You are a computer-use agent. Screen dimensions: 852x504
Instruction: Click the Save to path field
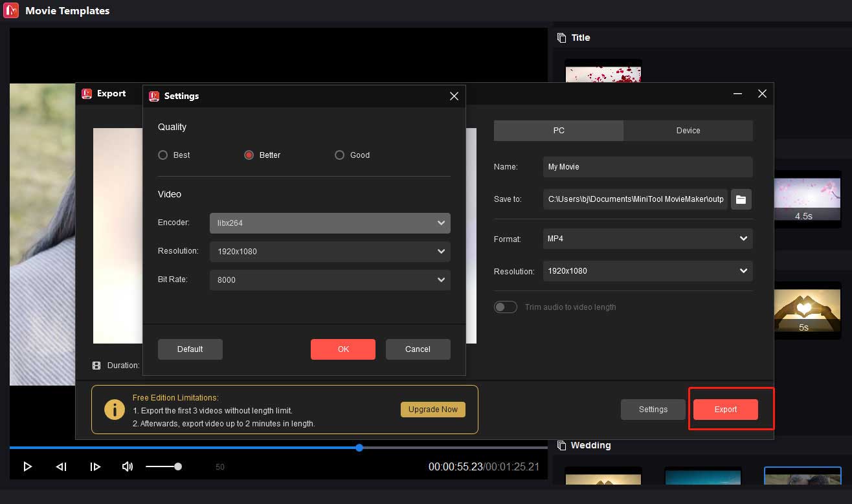pyautogui.click(x=635, y=199)
